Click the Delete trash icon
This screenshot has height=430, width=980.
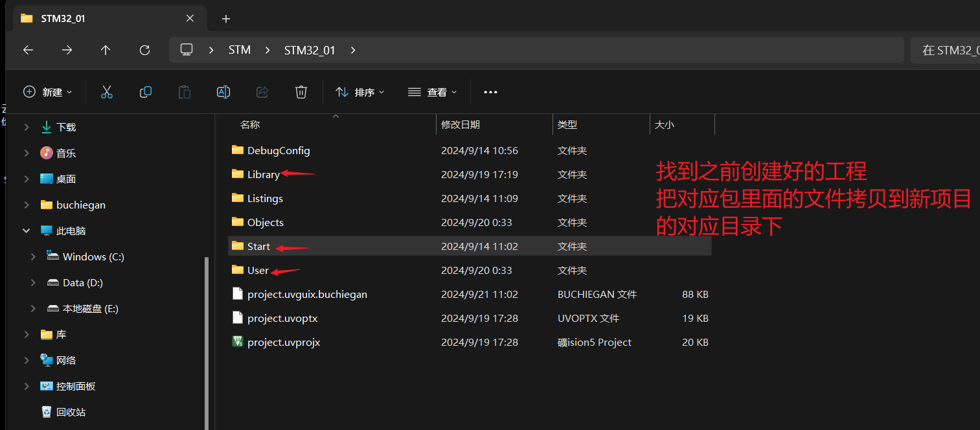(301, 92)
